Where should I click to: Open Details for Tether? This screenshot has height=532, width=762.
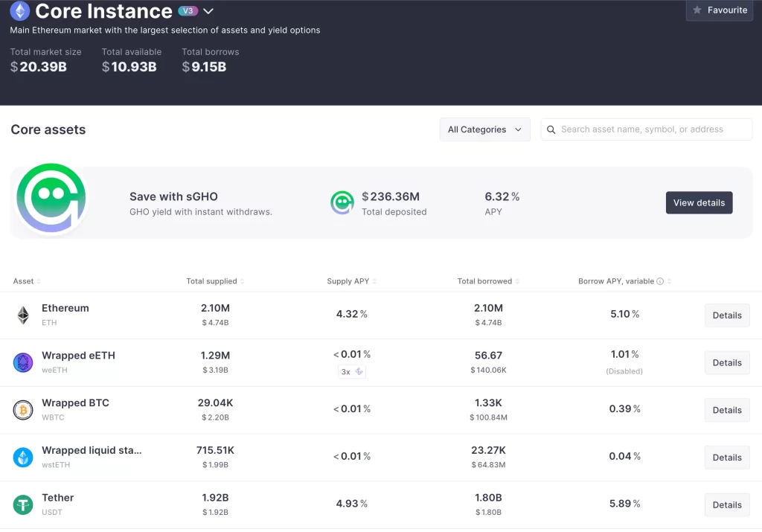(727, 504)
